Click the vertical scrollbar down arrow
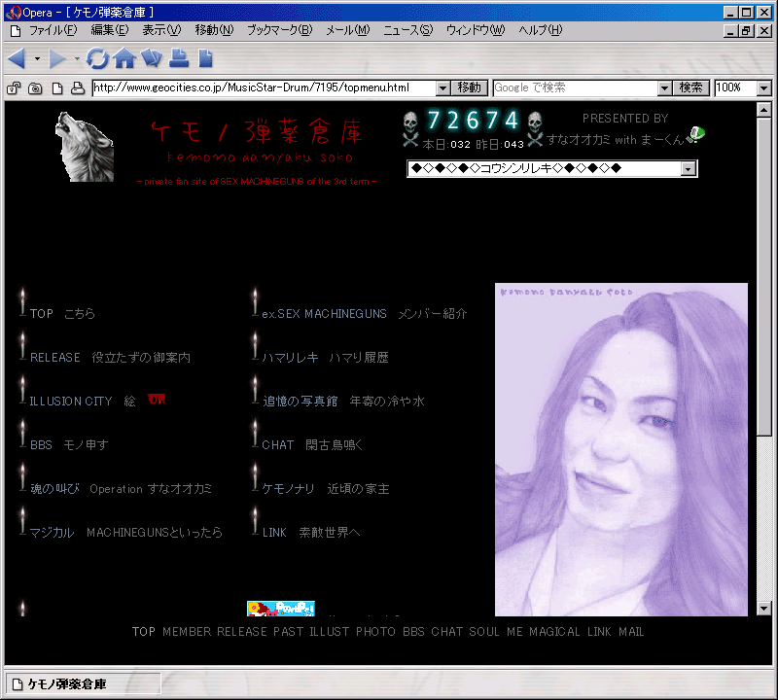Screen dimensions: 778x700 point(764,609)
